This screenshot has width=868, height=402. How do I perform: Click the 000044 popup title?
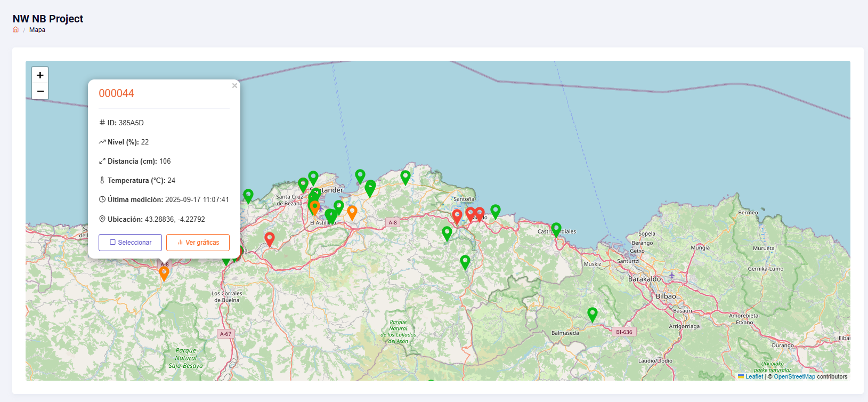point(116,93)
